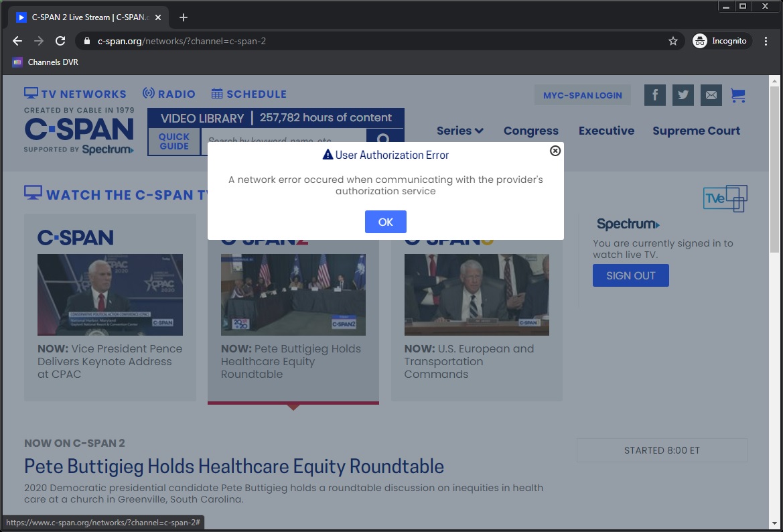Open the Schedule link
Viewport: 783px width, 532px height.
click(x=248, y=94)
